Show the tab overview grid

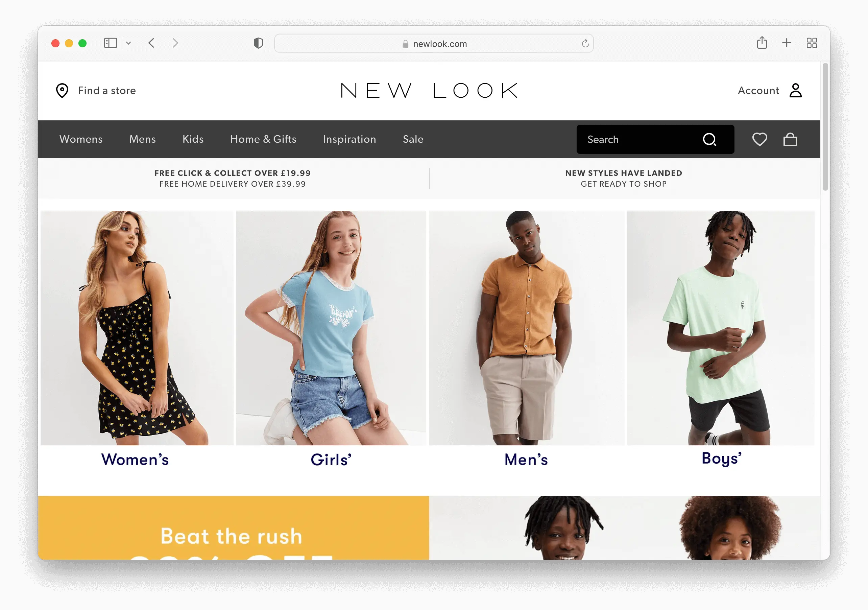(x=811, y=43)
